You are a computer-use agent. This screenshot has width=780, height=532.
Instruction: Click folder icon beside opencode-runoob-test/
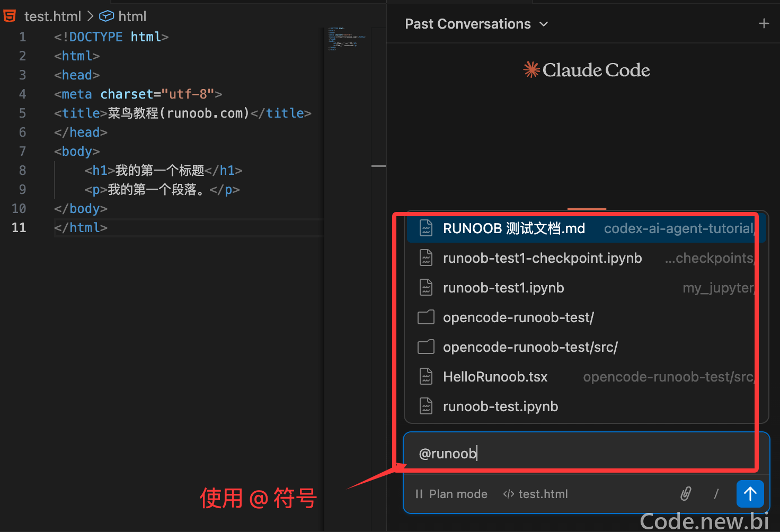point(426,317)
